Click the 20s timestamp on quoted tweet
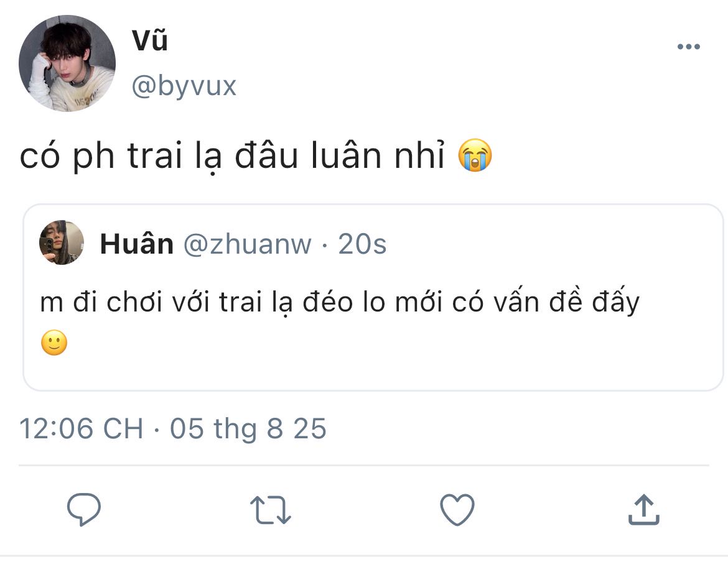Image resolution: width=728 pixels, height=567 pixels. coord(362,244)
